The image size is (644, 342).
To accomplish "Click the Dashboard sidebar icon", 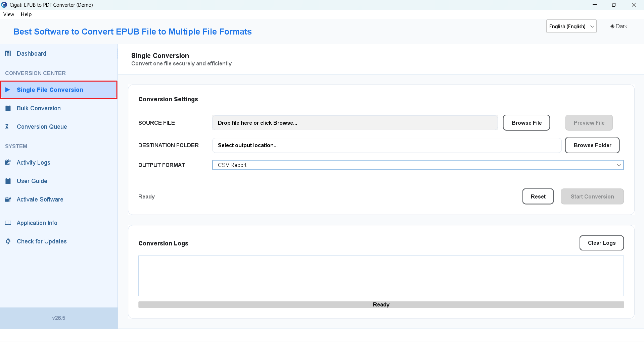I will pyautogui.click(x=8, y=54).
